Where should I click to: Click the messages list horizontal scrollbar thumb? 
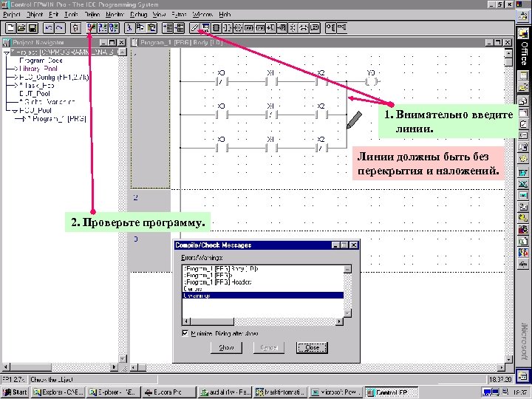212,321
